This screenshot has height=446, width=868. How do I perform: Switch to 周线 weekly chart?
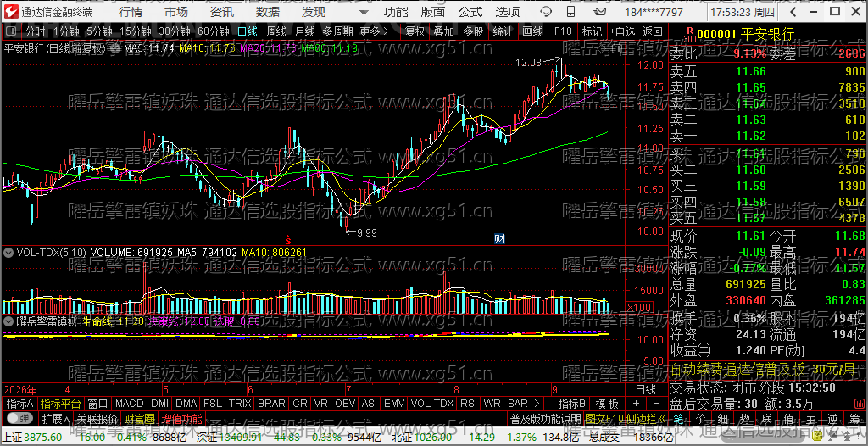tap(276, 32)
